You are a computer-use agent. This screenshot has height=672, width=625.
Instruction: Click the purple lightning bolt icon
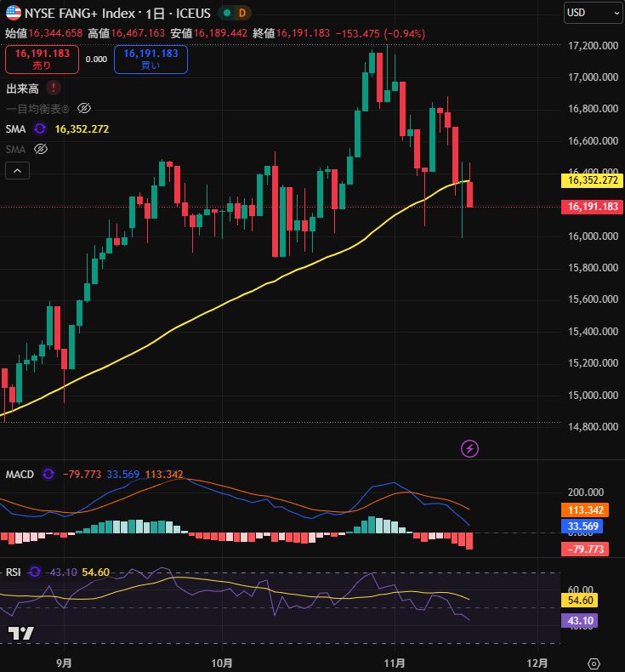coord(469,447)
